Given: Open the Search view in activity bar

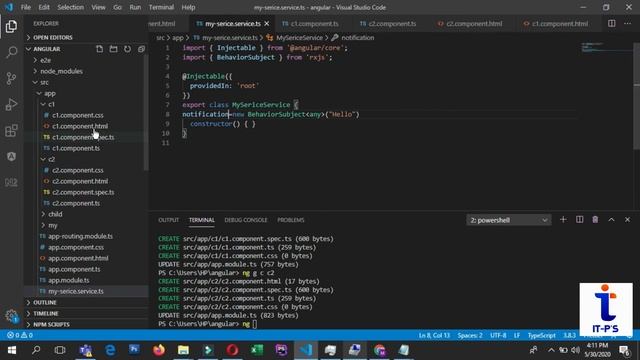Looking at the screenshot, I should (11, 52).
